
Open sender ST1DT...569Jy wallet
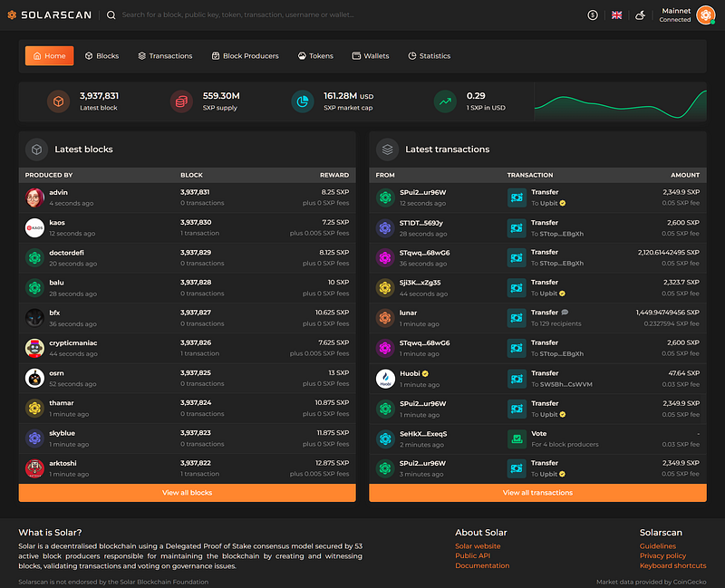point(421,223)
